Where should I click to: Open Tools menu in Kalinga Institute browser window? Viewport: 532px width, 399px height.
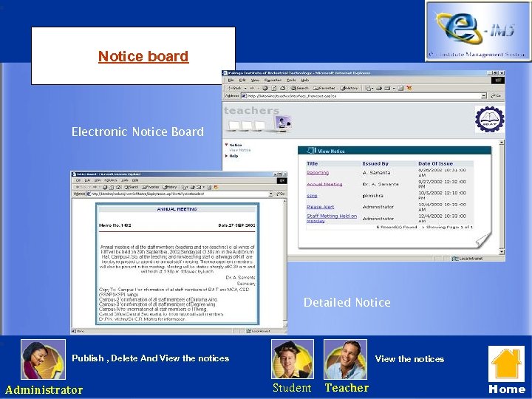point(291,80)
